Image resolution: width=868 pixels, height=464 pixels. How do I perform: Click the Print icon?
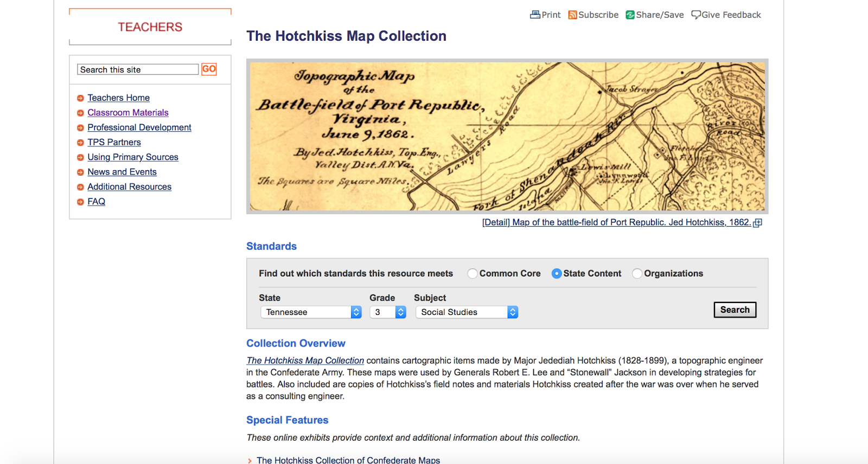click(x=535, y=15)
